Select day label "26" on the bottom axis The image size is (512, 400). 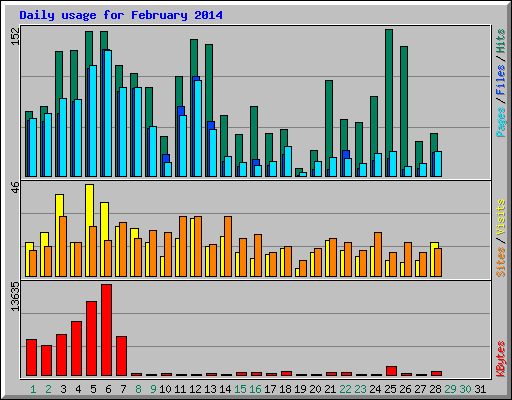point(405,389)
